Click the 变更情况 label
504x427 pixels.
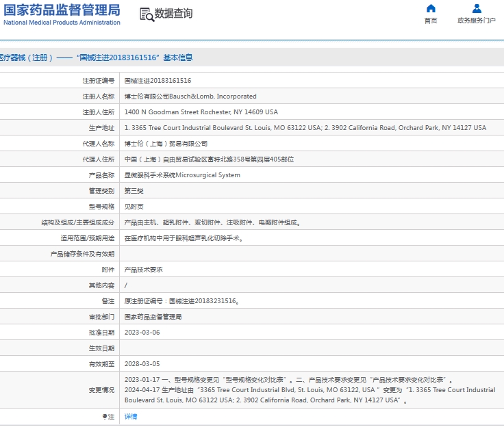[x=101, y=390]
